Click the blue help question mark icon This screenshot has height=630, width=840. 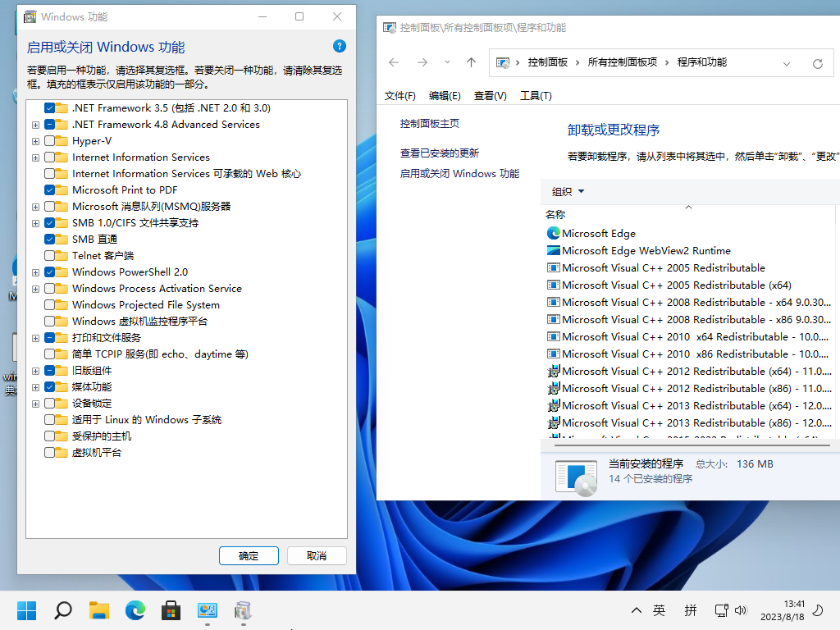point(339,46)
